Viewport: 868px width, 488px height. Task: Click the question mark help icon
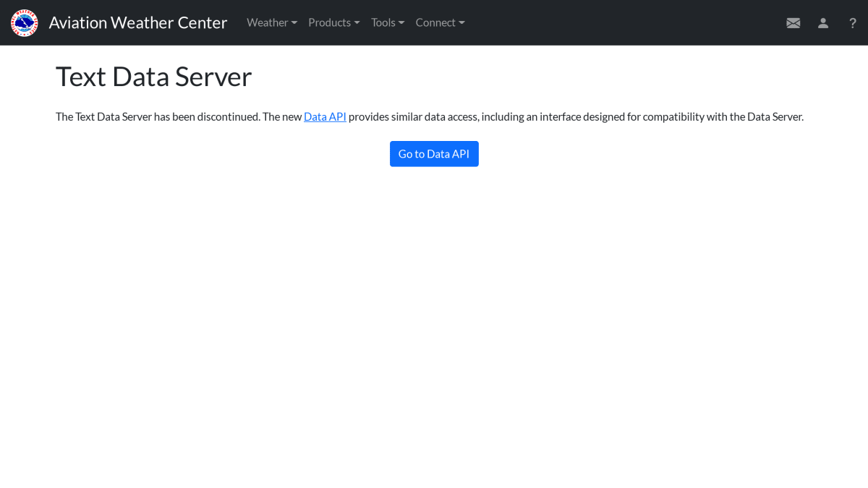coord(853,23)
